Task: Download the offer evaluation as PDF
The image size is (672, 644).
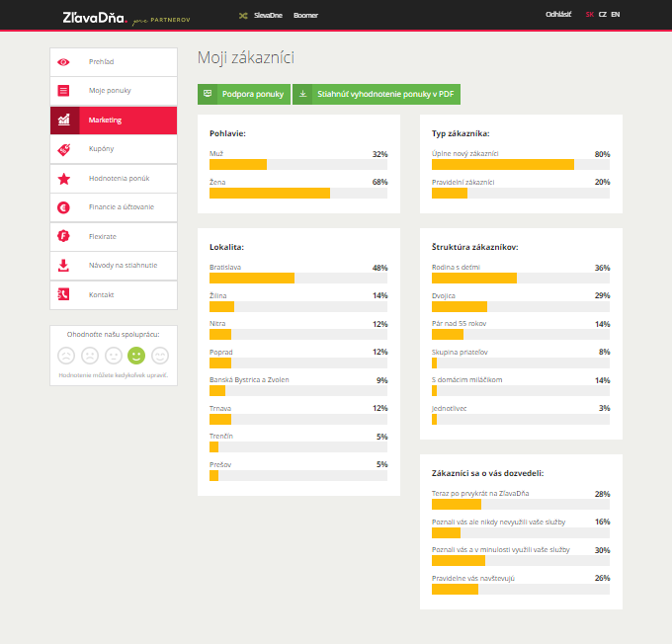Action: [377, 94]
